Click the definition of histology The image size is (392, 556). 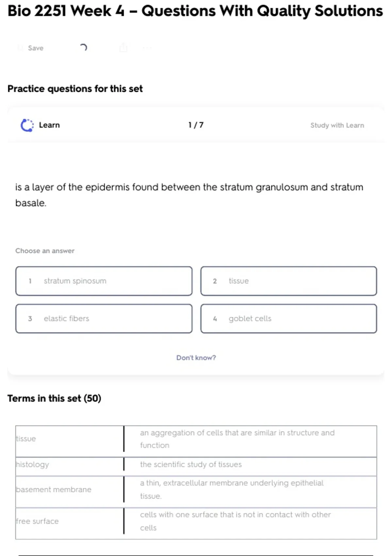pyautogui.click(x=191, y=464)
